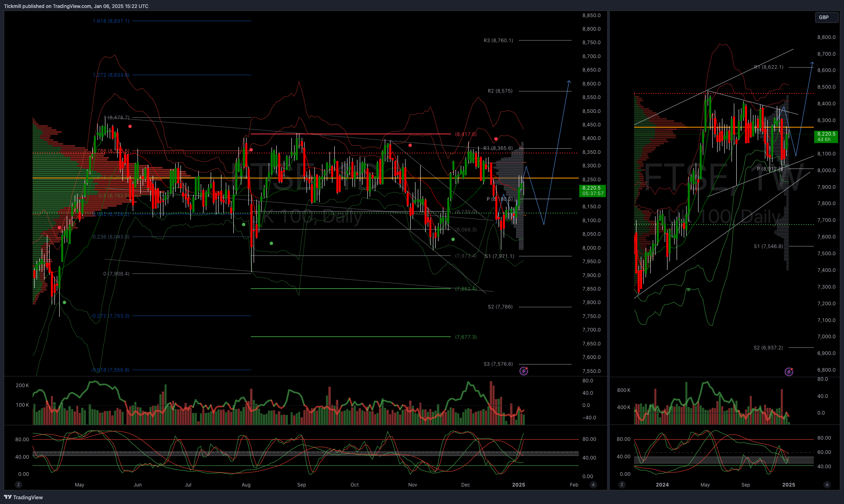Click 7,550.0 on the daily price axis

click(592, 371)
